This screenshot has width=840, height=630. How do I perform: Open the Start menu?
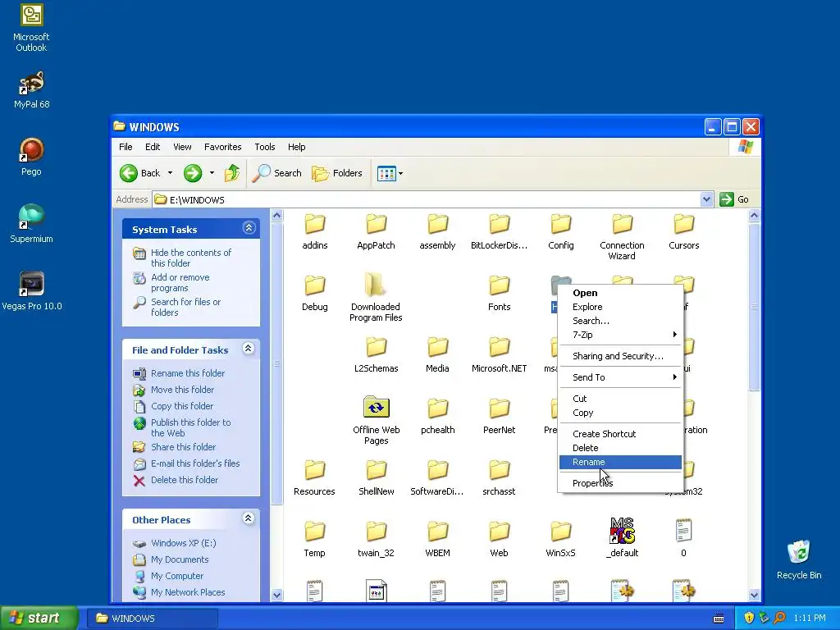[39, 618]
